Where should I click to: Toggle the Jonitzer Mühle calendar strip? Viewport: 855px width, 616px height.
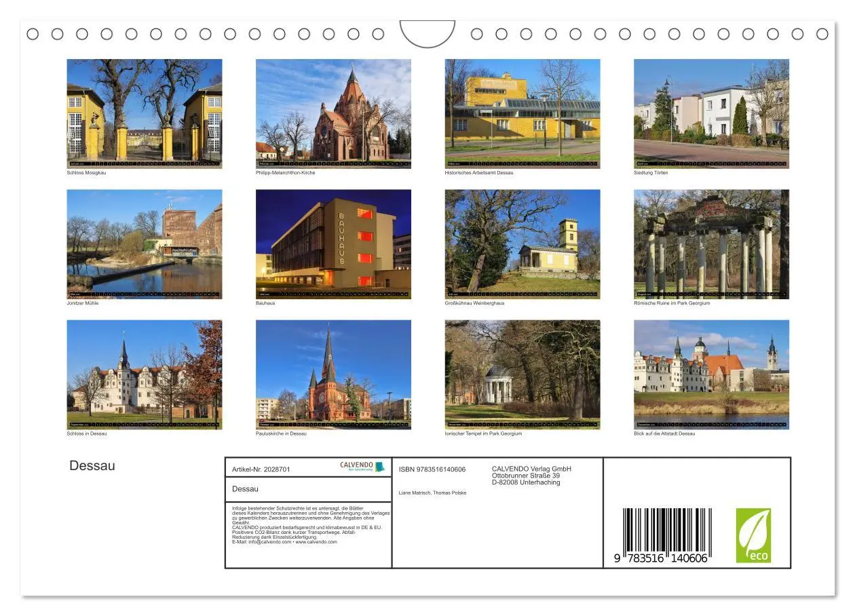[x=144, y=294]
